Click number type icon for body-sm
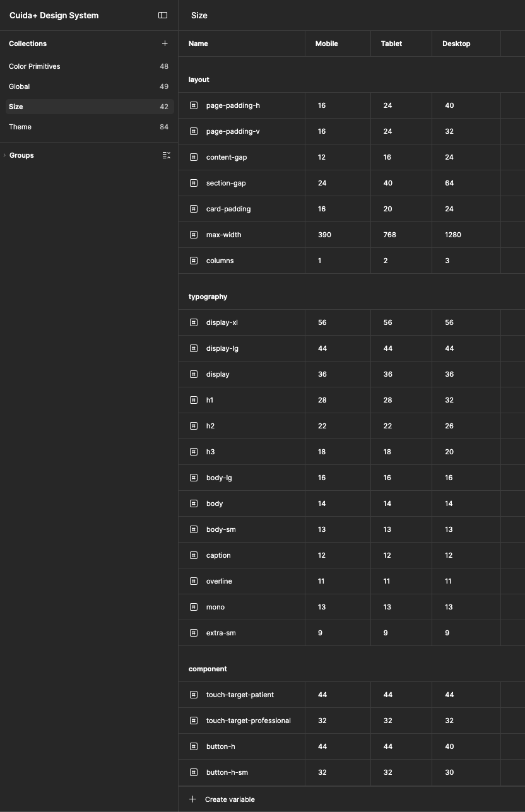525x812 pixels. 194,529
